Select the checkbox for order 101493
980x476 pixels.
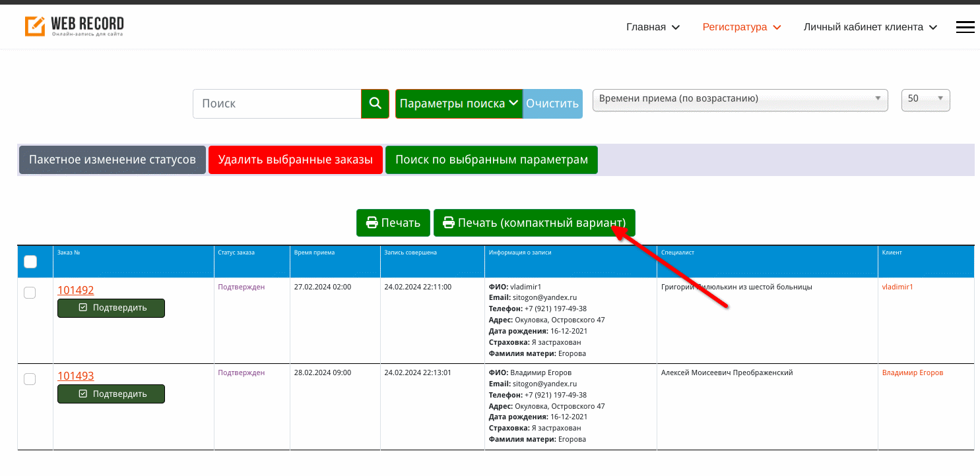point(30,378)
